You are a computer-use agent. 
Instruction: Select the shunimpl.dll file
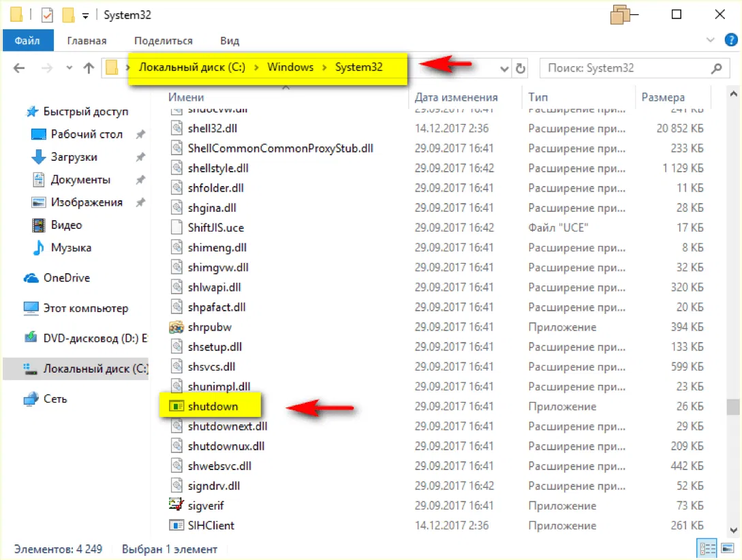pyautogui.click(x=219, y=387)
